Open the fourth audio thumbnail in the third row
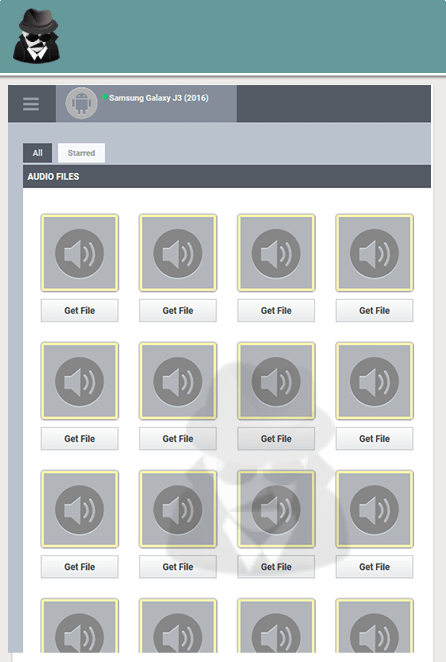The width and height of the screenshot is (446, 662). pyautogui.click(x=375, y=510)
